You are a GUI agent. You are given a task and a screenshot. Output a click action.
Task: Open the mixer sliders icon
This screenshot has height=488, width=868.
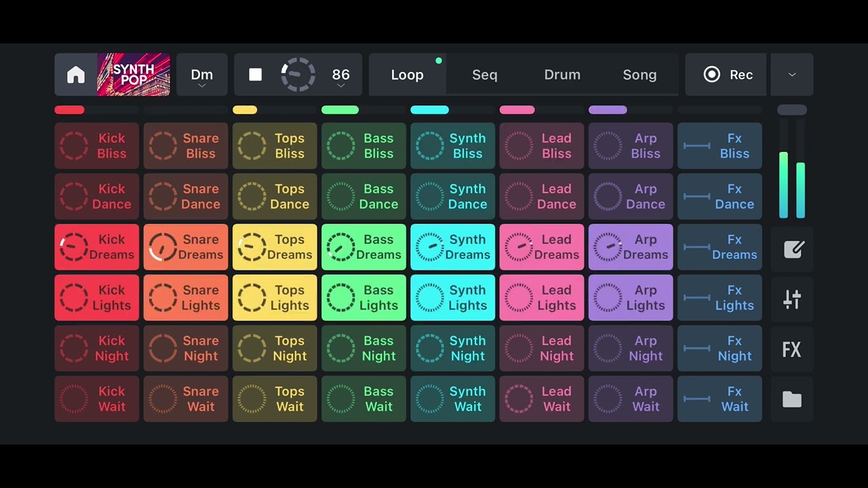[x=792, y=299]
